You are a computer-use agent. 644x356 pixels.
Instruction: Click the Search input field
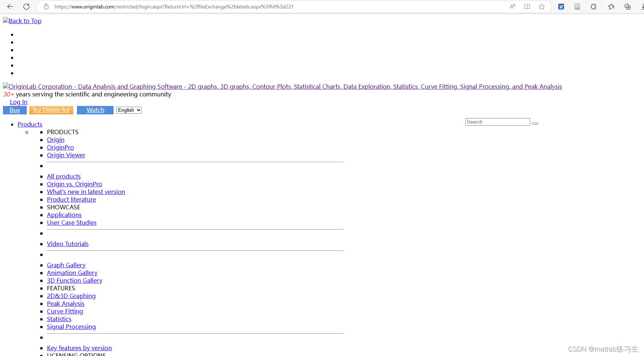tap(498, 122)
